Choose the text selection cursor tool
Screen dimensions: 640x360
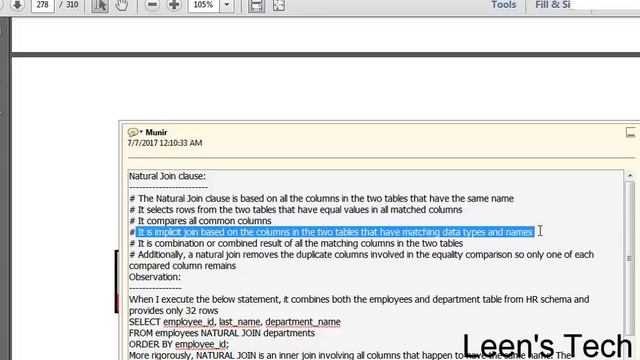[100, 5]
